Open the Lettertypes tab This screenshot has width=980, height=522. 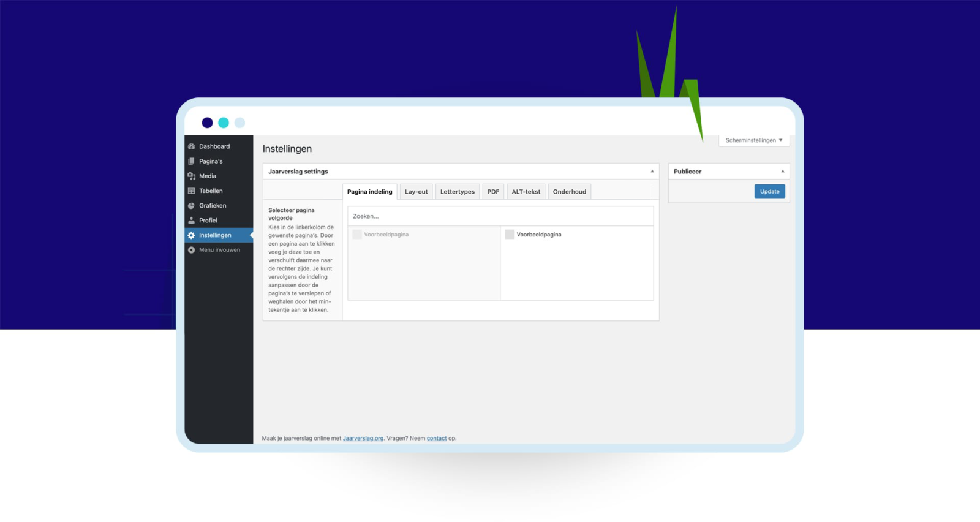(457, 192)
